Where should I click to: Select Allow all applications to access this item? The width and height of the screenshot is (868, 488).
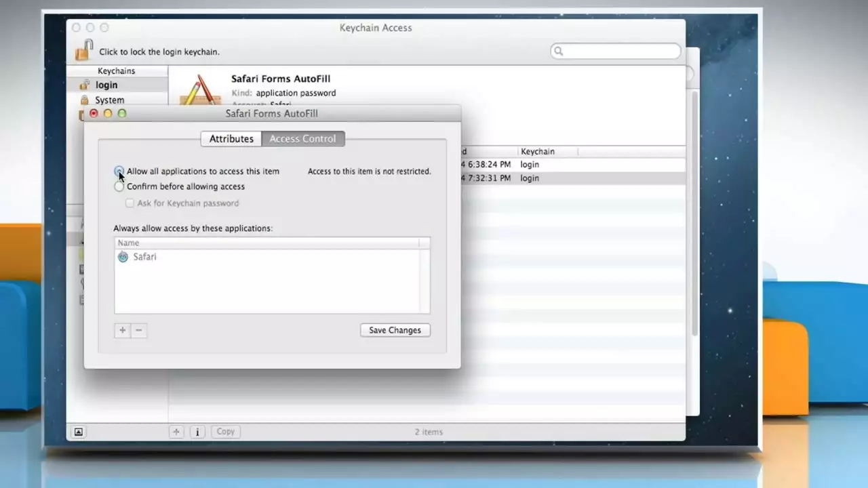point(119,171)
